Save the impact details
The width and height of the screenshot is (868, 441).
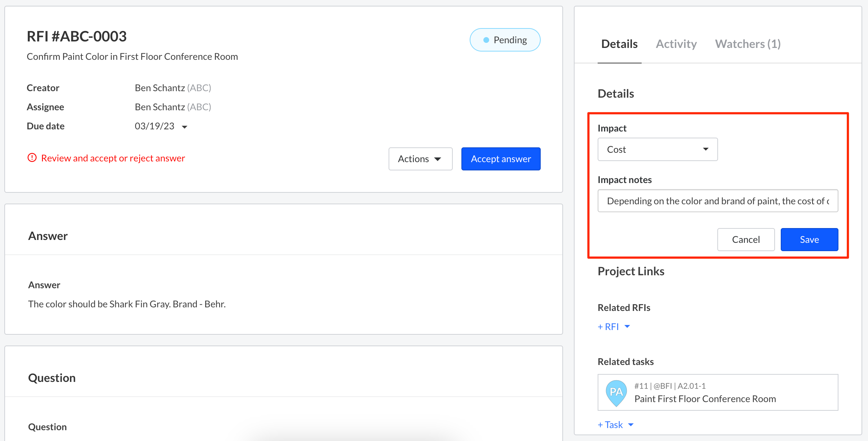pyautogui.click(x=809, y=240)
